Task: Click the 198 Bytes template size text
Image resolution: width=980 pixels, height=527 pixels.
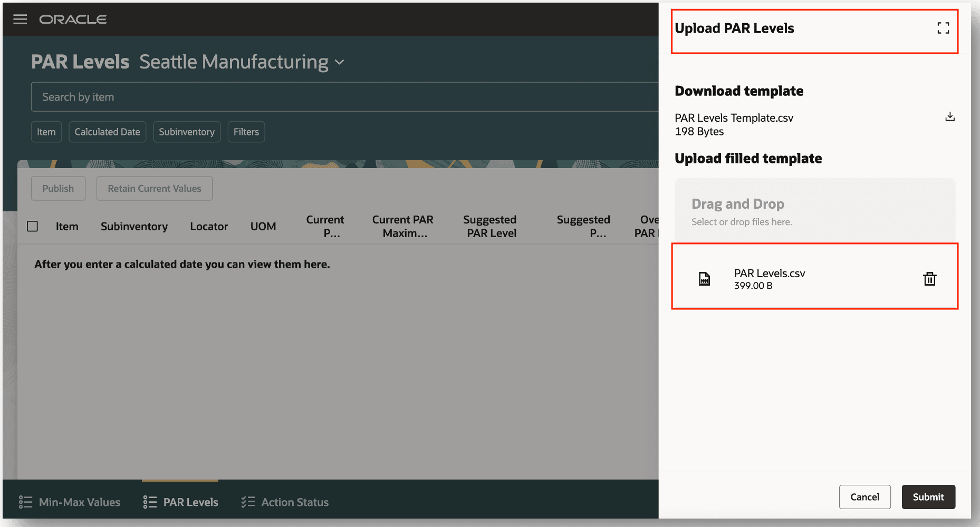Action: (699, 132)
